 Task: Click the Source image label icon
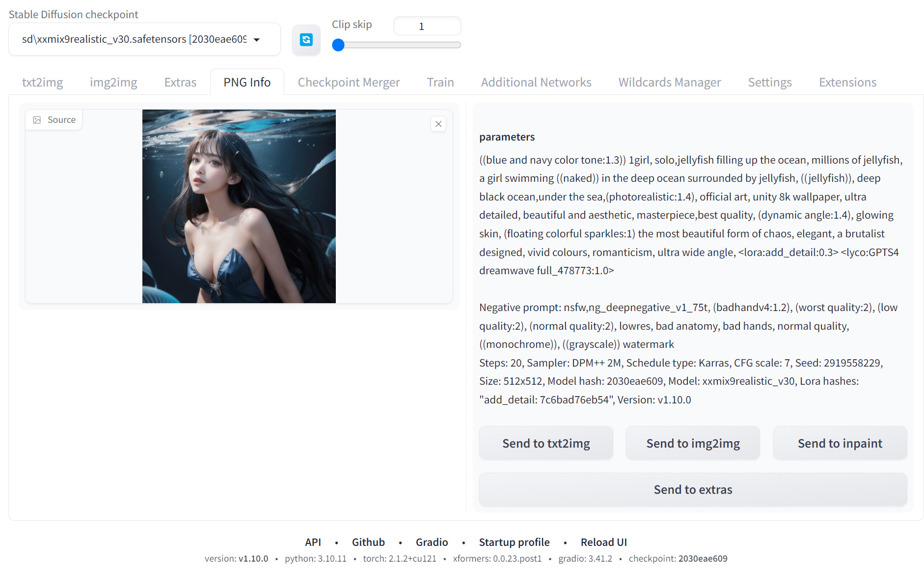pos(37,120)
